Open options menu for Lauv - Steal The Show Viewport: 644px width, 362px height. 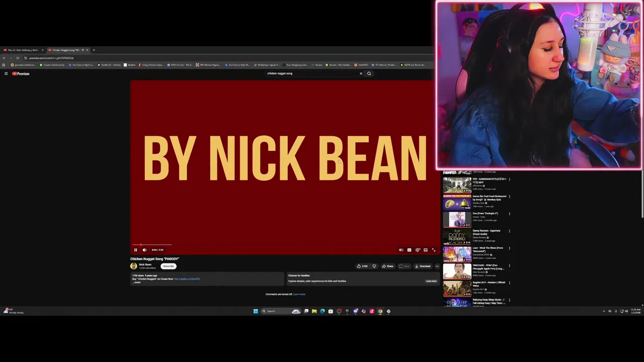coord(509,248)
